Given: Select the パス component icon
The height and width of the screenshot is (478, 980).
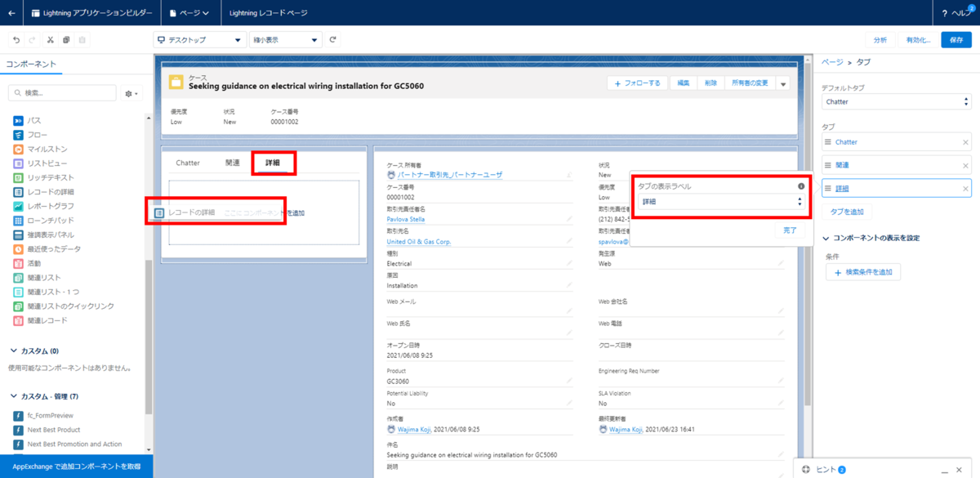Looking at the screenshot, I should 18,120.
